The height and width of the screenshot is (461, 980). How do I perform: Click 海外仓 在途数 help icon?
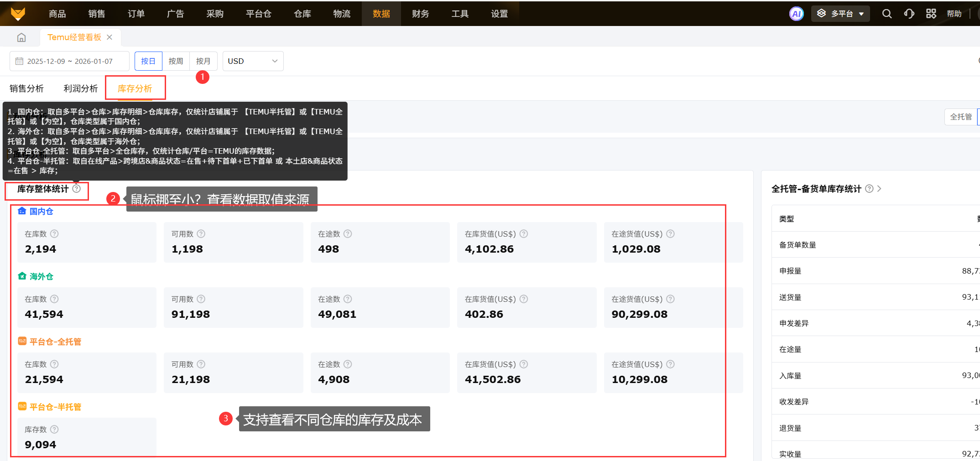348,299
